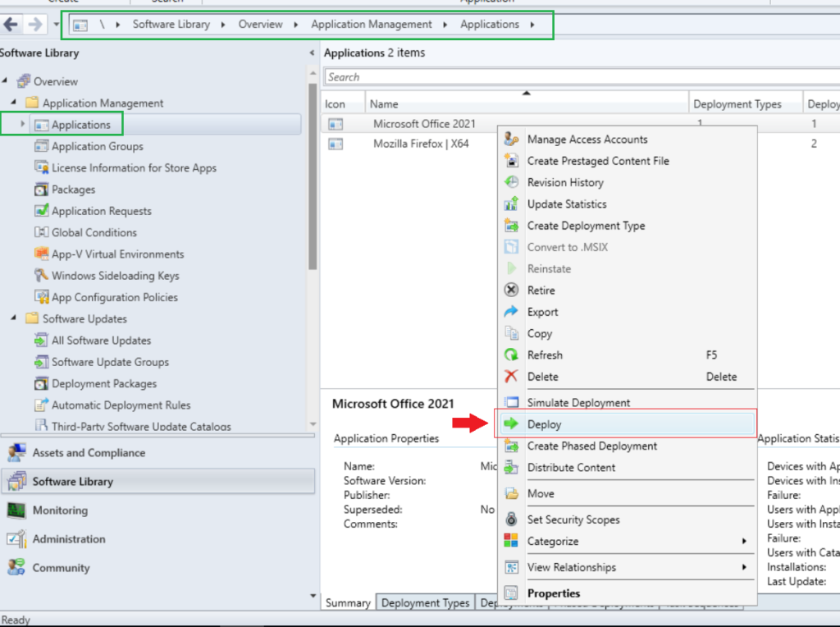Click the Software Library breadcrumb link

tap(171, 24)
